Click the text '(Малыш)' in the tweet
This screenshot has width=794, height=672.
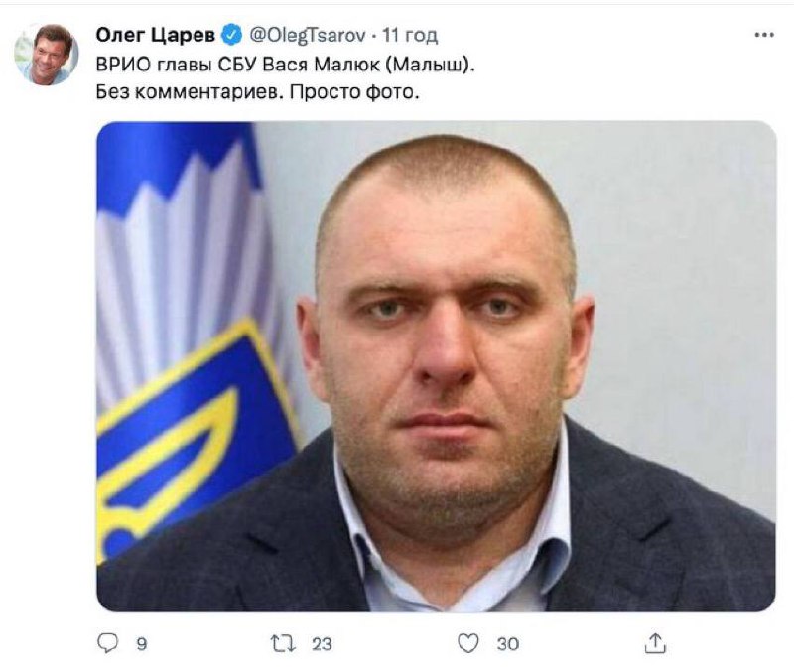(434, 65)
